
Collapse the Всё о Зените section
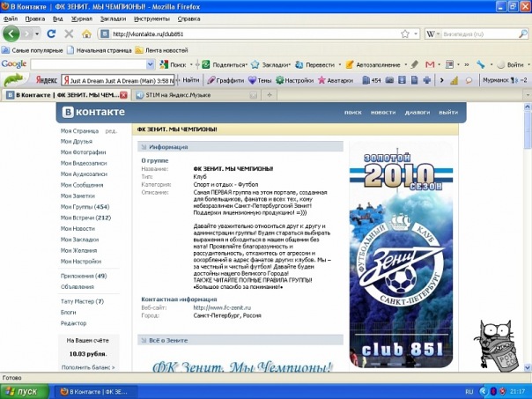point(169,340)
